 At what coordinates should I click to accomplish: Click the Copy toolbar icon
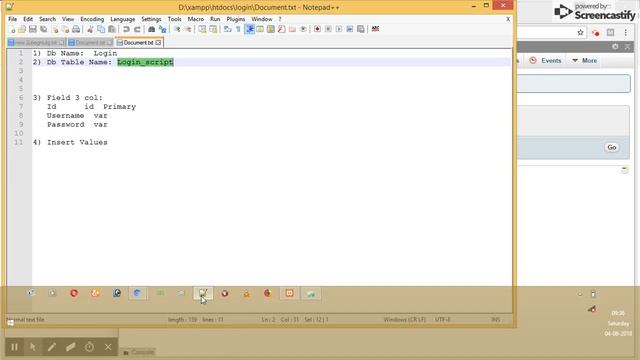click(x=101, y=29)
